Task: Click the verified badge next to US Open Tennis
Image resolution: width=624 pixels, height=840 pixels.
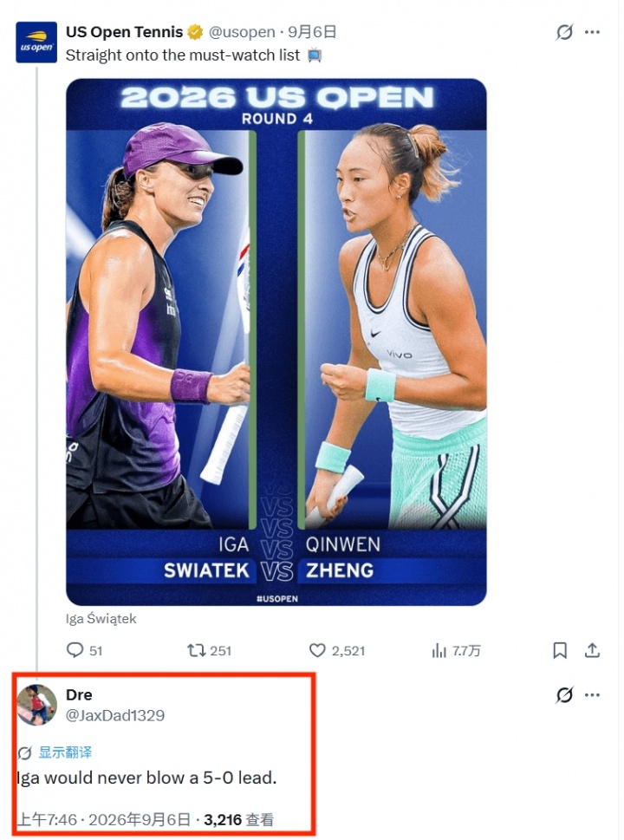Action: 195,32
